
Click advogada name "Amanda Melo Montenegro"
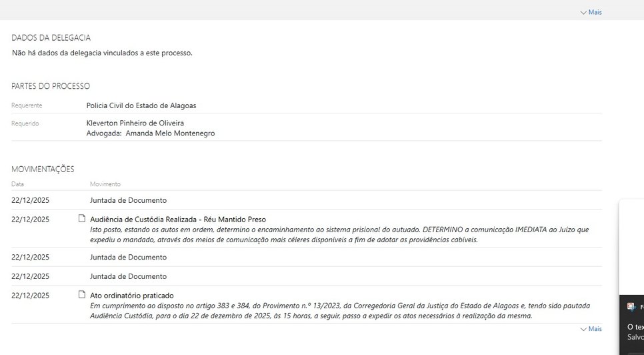pos(170,133)
